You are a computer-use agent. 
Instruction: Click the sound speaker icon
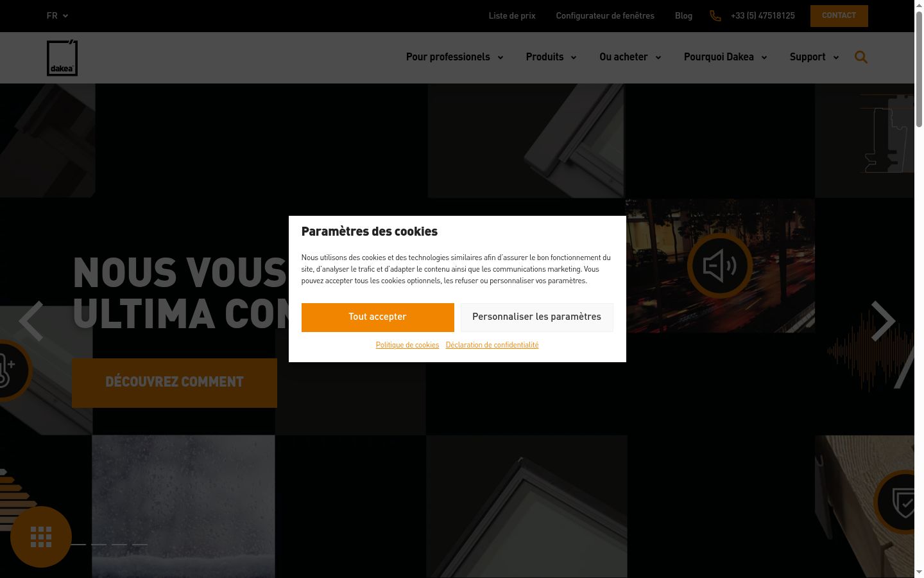[720, 265]
